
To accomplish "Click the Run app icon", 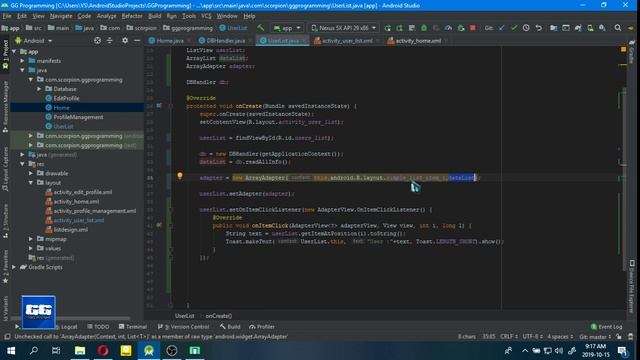I will (x=387, y=28).
